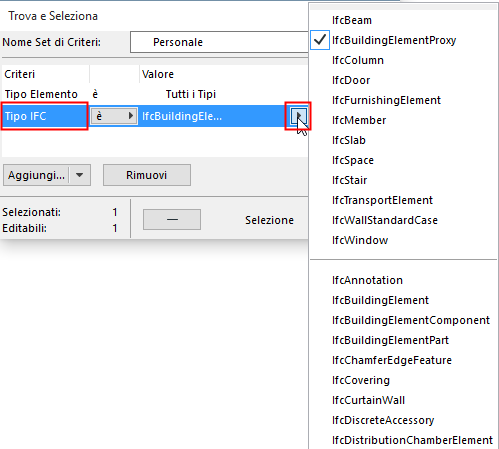The image size is (499, 449).
Task: Click the Selezione label
Action: (269, 220)
